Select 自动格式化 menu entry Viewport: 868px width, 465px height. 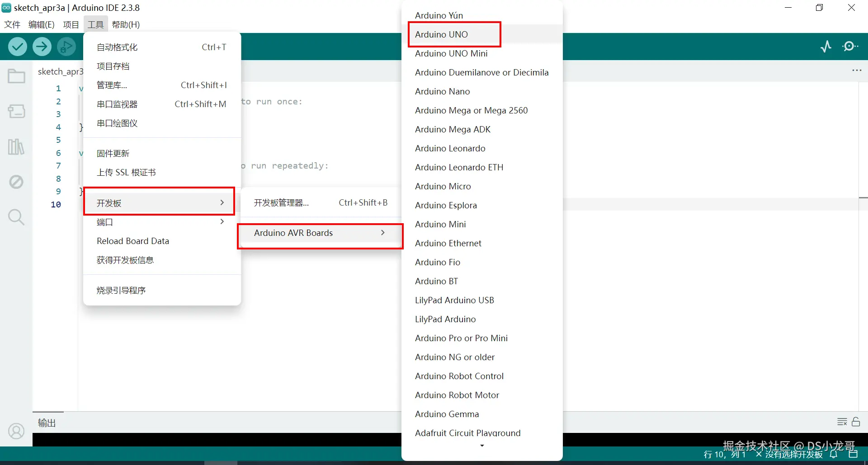pos(162,47)
